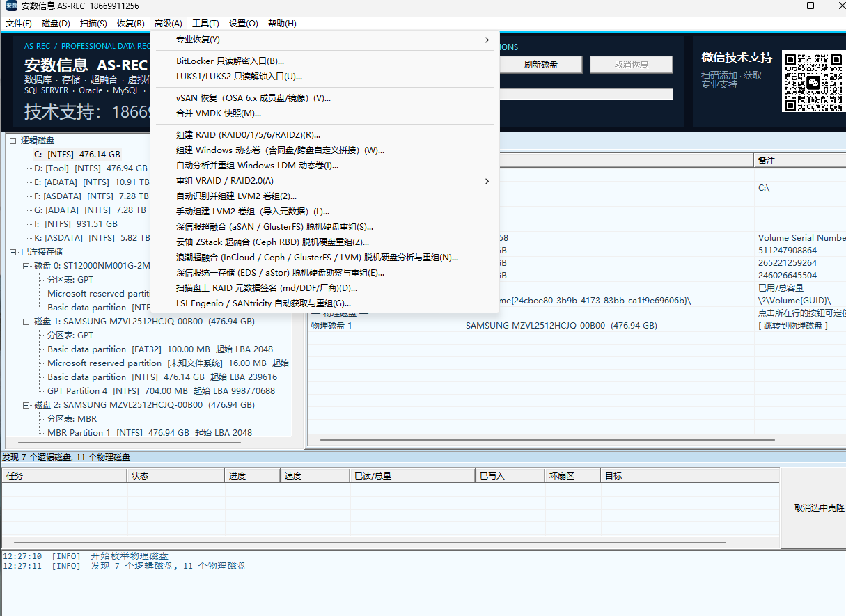Choose LSI Engenio / SANtricity 自动获取与重组(G)
This screenshot has height=616, width=846.
pyautogui.click(x=324, y=303)
